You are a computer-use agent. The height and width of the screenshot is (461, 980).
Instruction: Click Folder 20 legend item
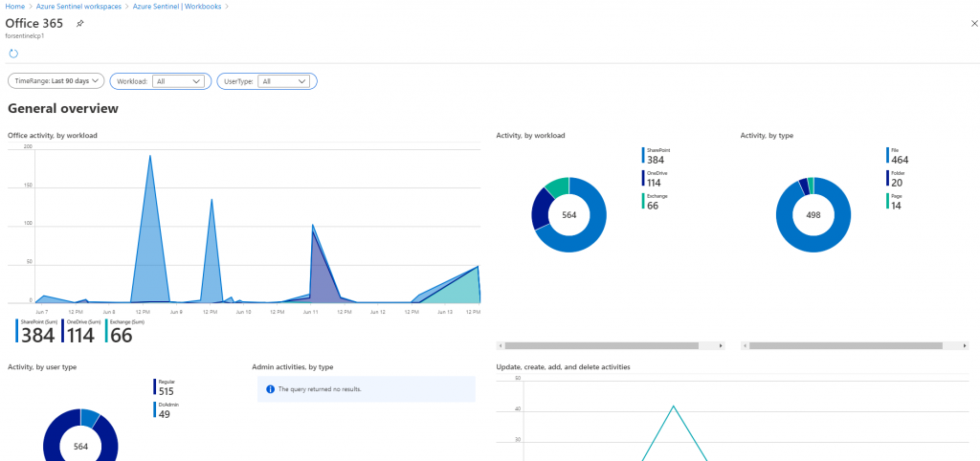[x=895, y=179]
